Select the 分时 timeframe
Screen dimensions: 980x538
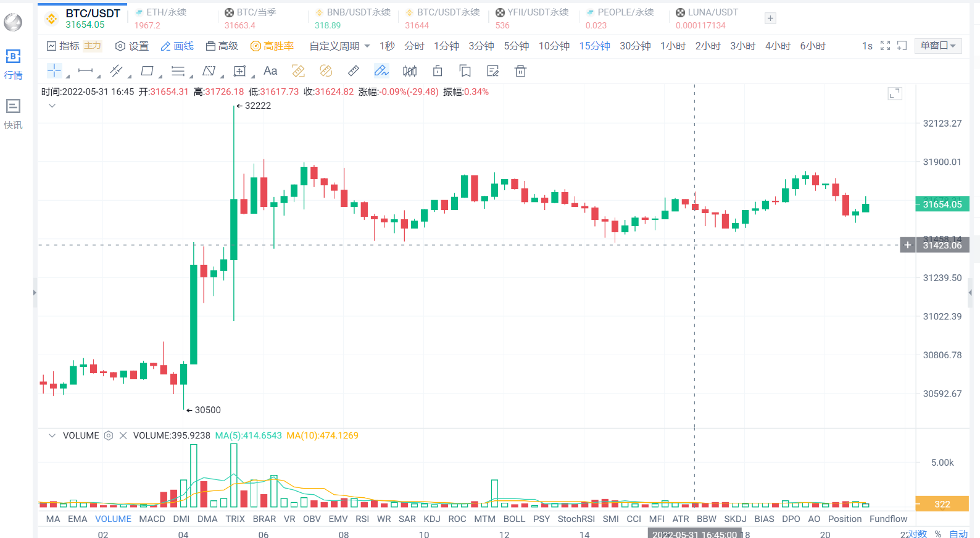[x=414, y=46]
